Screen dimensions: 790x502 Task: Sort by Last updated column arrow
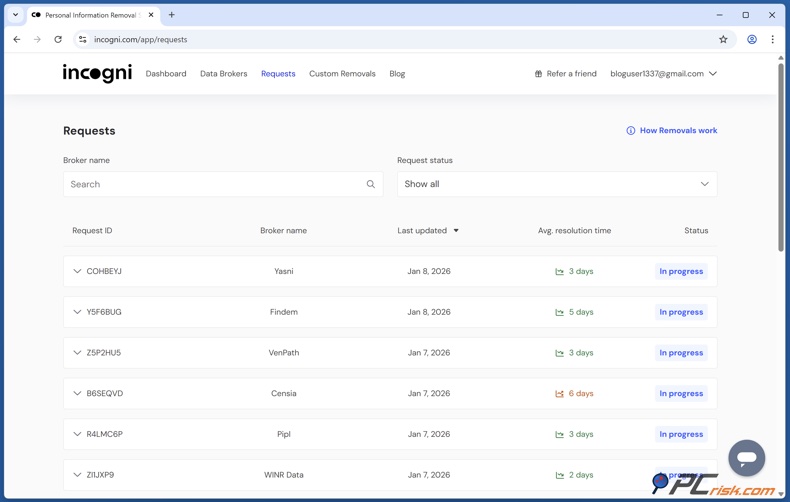coord(456,231)
